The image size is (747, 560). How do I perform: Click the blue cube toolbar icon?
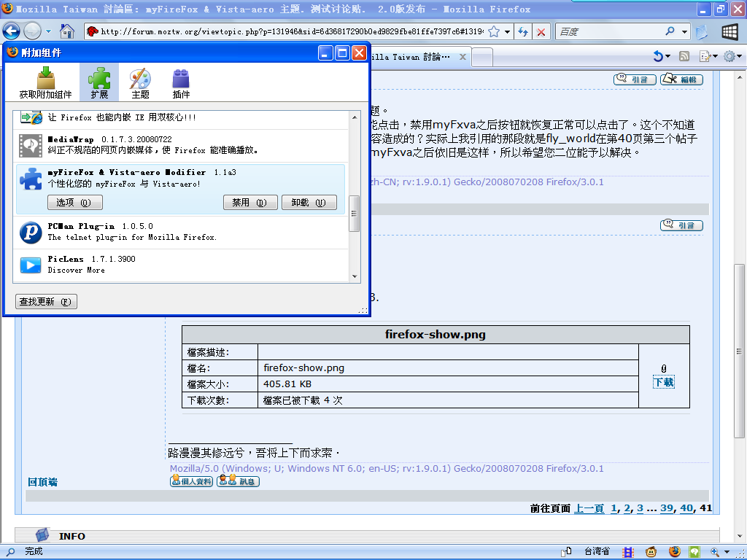(702, 31)
